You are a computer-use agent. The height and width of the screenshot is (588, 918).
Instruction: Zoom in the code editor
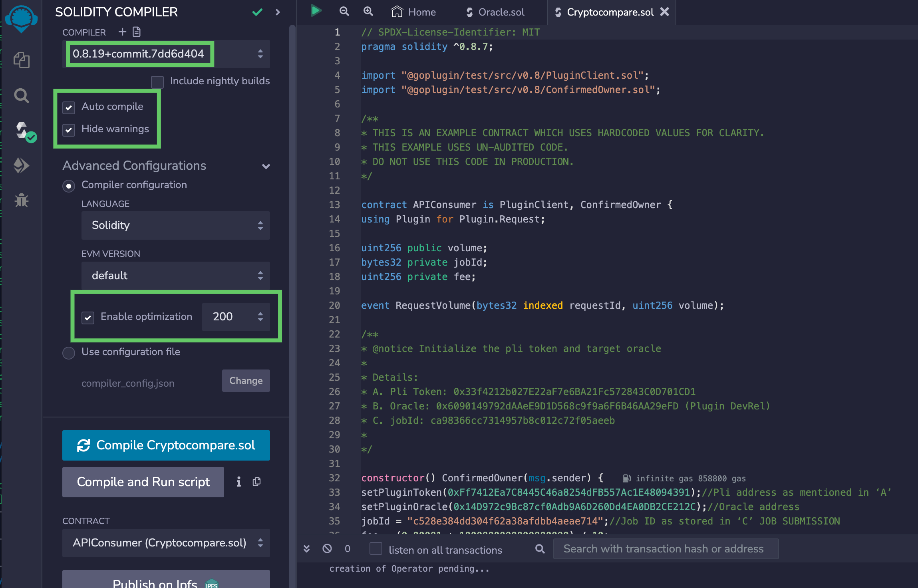tap(368, 12)
